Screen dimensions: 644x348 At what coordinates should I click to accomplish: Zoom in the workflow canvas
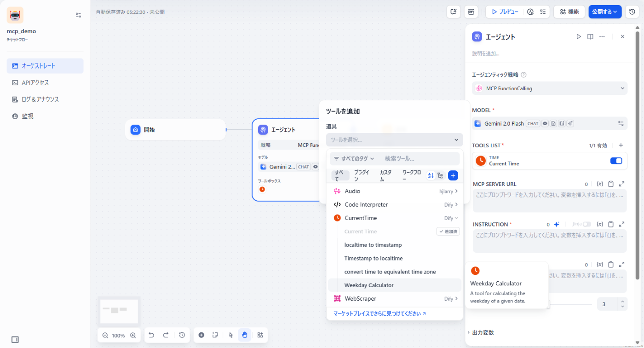pos(133,335)
